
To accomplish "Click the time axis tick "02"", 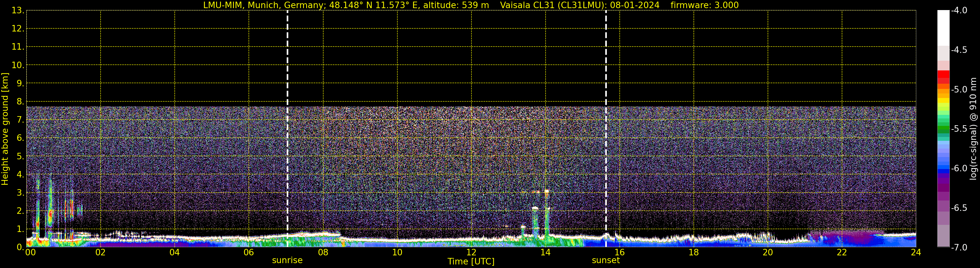I will coord(100,253).
